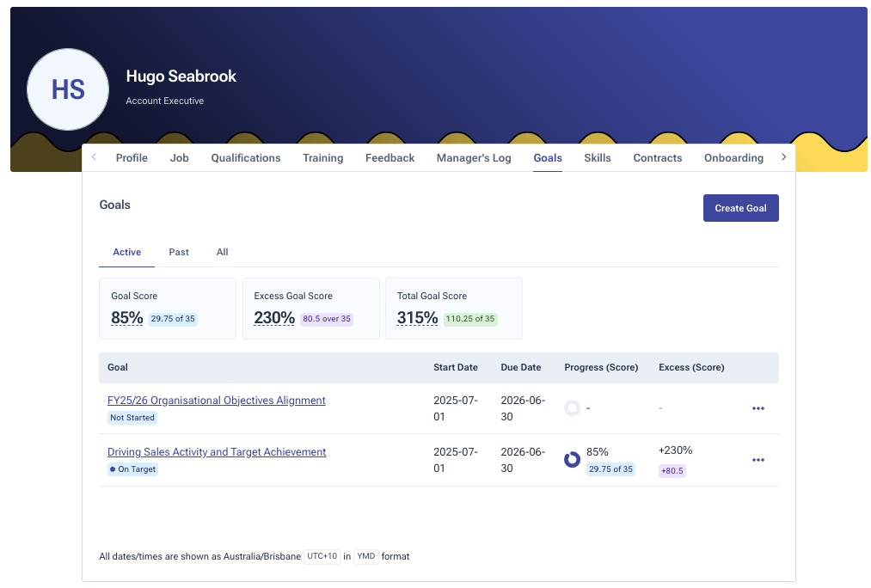Screen dimensions: 871x588
Task: Click the empty progress circle for FY25/26 goal
Action: coord(572,408)
